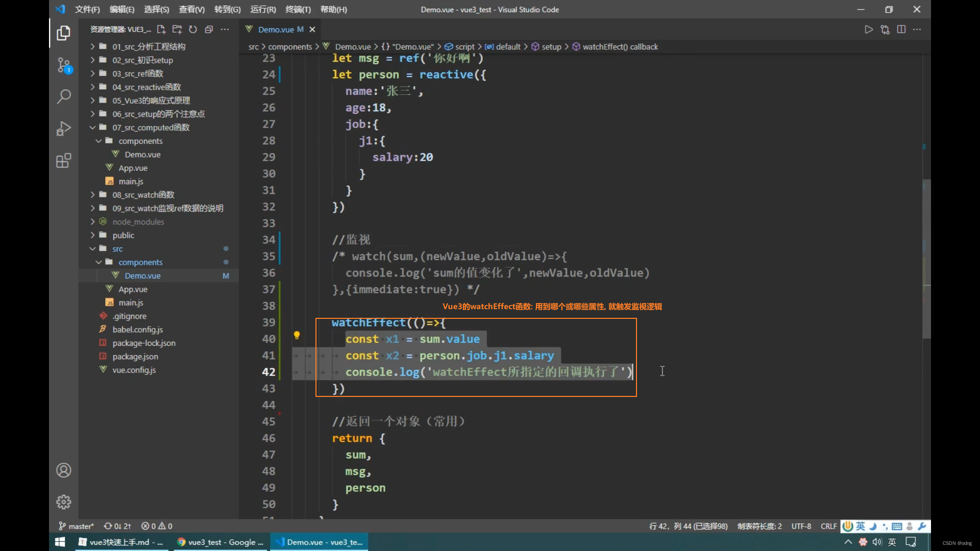Close the Demo.vue editor tab
This screenshot has height=551, width=980.
312,30
